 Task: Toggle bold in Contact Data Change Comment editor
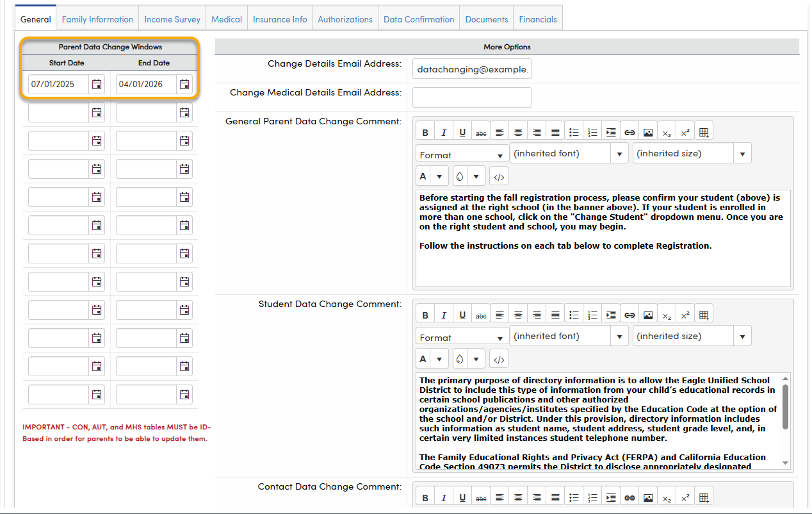coord(425,497)
